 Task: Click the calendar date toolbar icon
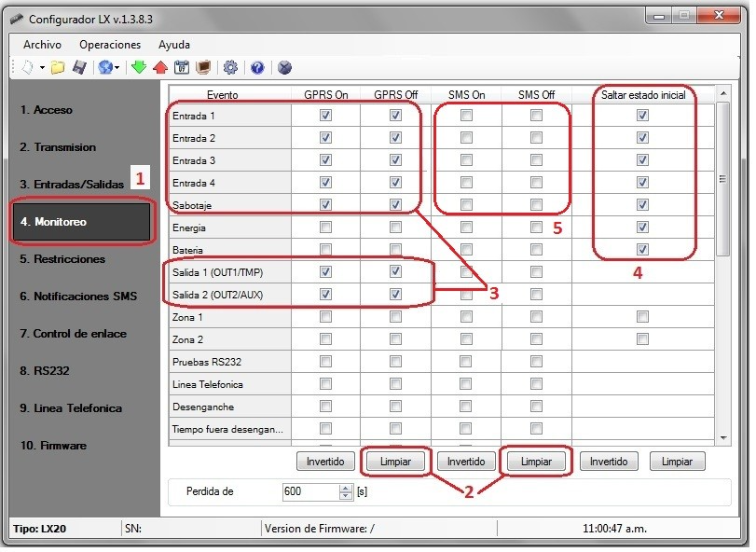tap(183, 68)
